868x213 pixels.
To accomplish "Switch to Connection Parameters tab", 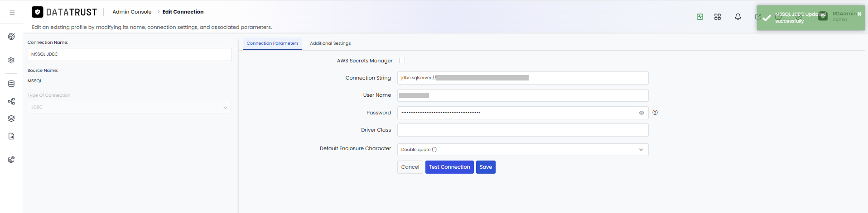I will tap(272, 43).
